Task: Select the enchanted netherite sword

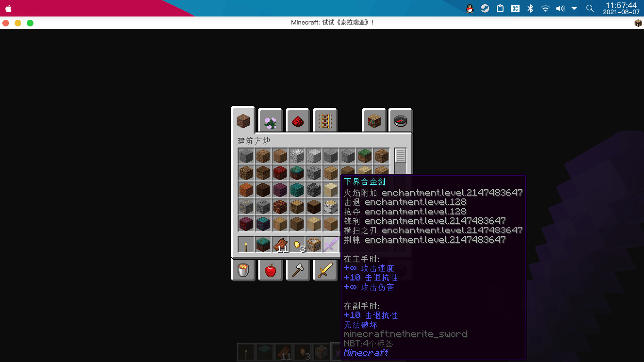Action: (331, 245)
